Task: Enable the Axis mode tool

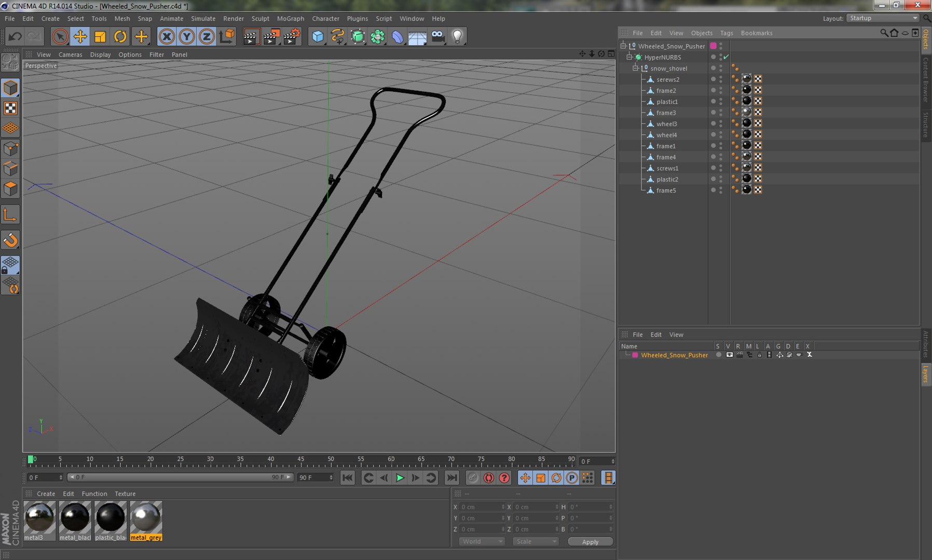Action: click(x=10, y=215)
